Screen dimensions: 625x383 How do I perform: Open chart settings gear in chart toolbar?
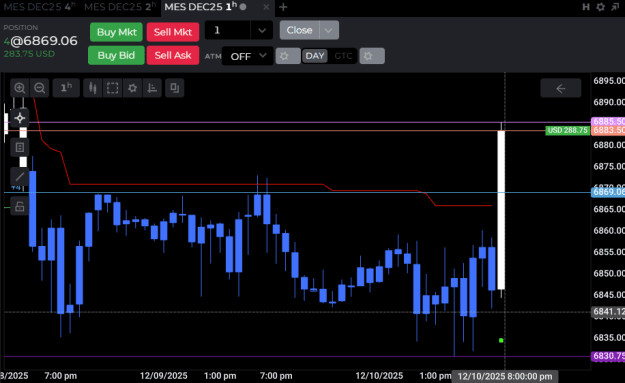132,88
